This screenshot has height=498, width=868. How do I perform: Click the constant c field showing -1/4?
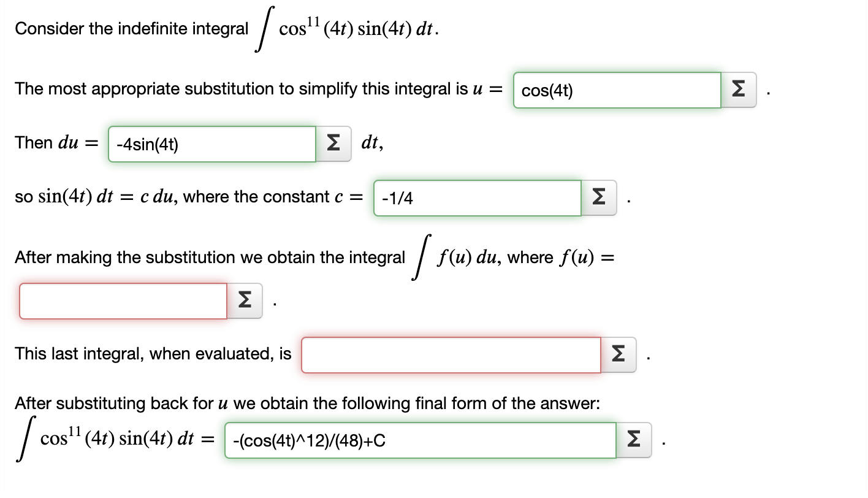tap(477, 197)
